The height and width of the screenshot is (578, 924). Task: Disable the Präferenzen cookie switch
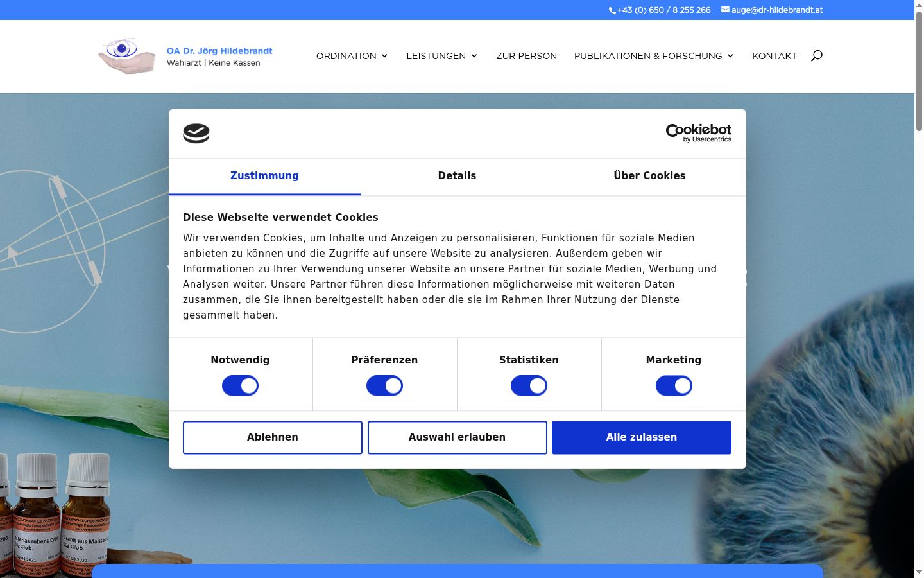point(384,386)
